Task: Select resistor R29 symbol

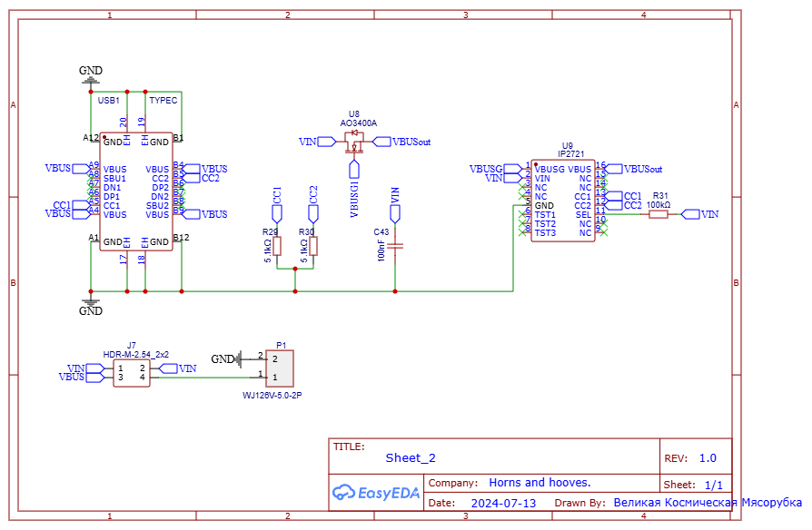Action: coord(277,247)
